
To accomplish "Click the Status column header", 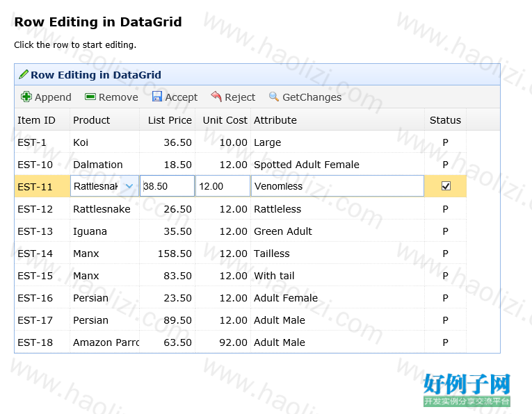I will [446, 119].
